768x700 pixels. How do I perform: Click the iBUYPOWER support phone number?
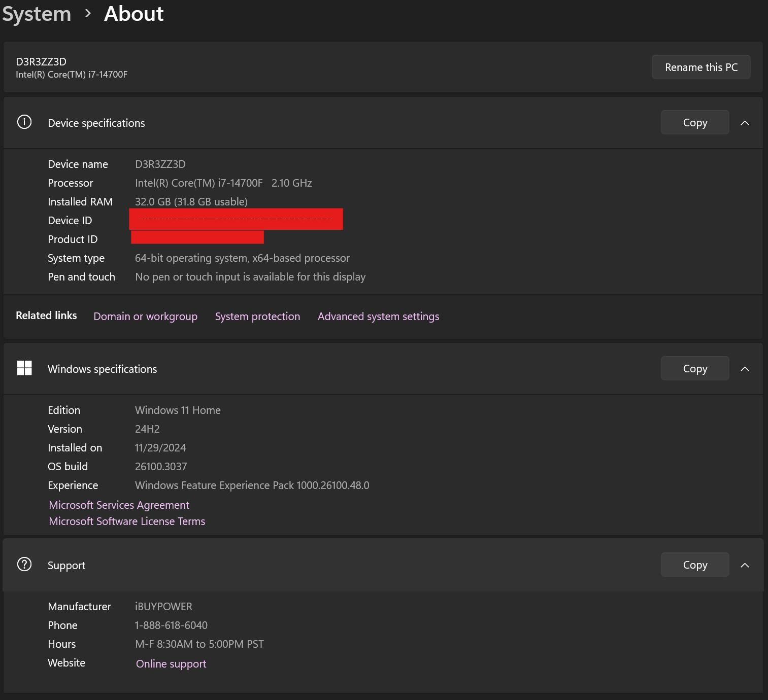(x=171, y=625)
